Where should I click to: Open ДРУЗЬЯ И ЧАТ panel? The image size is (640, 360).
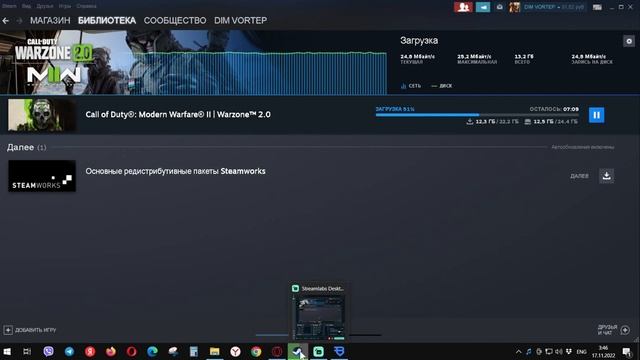pyautogui.click(x=607, y=330)
